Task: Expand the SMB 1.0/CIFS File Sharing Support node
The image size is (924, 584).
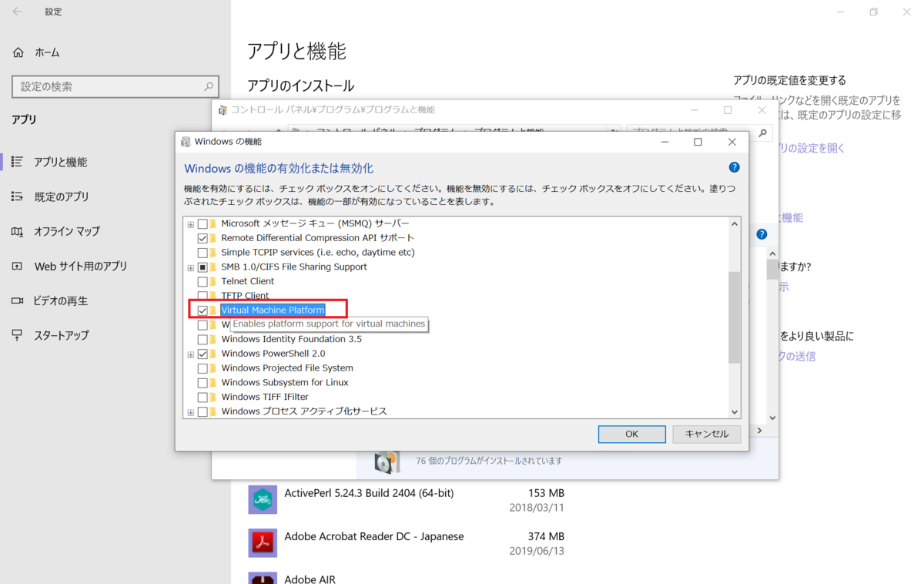Action: [x=191, y=267]
